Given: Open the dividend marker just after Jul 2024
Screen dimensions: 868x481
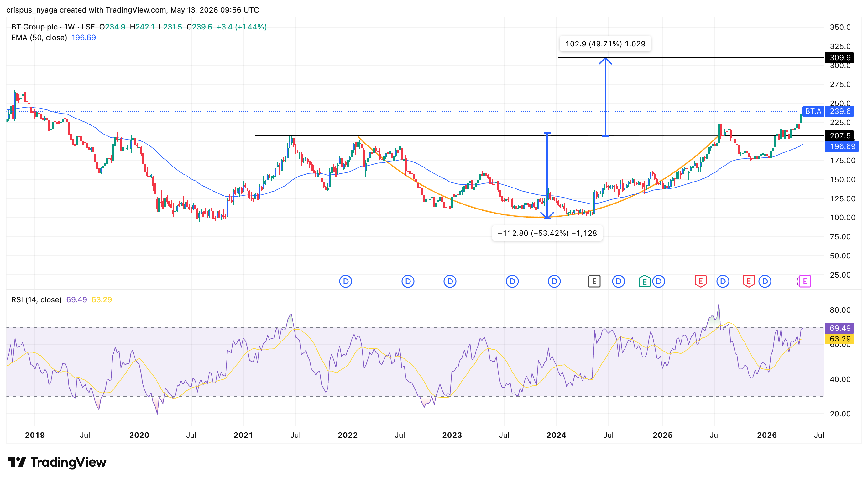Looking at the screenshot, I should [618, 281].
